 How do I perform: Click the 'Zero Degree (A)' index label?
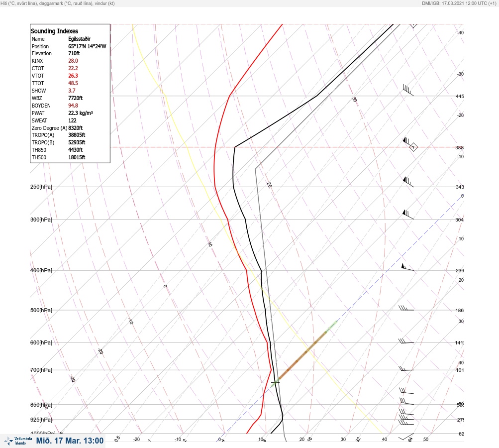pos(49,128)
